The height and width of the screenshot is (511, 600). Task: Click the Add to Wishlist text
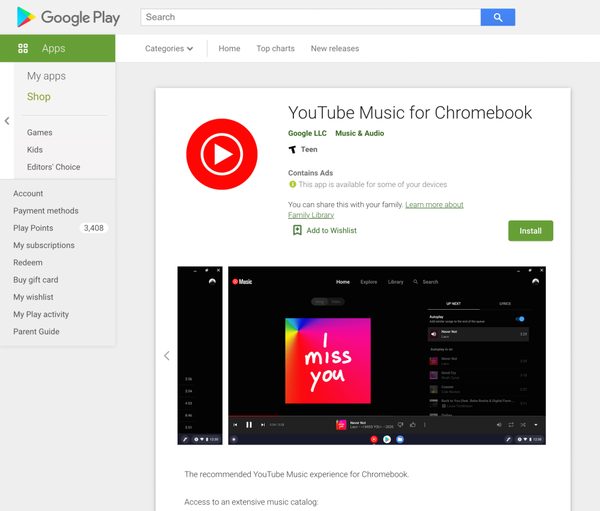(x=331, y=230)
